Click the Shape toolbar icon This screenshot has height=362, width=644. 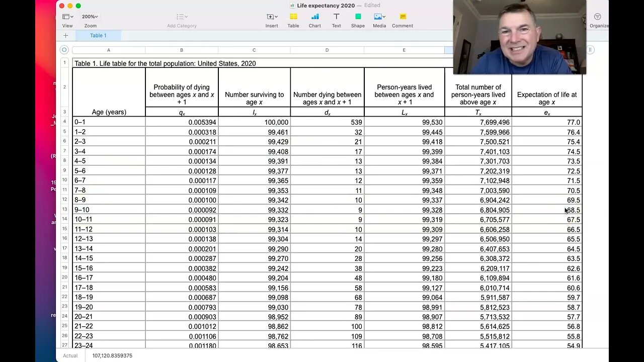(358, 17)
